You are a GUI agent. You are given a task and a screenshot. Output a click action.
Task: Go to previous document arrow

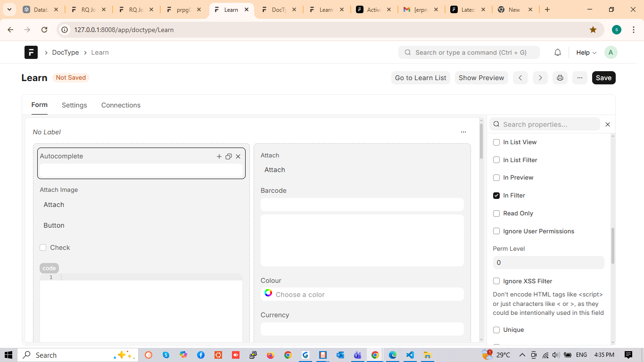[520, 78]
